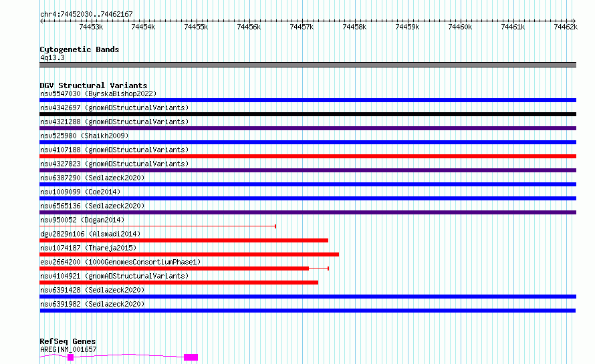Click the red bar under dgv2829n106
The height and width of the screenshot is (364, 595).
184,240
